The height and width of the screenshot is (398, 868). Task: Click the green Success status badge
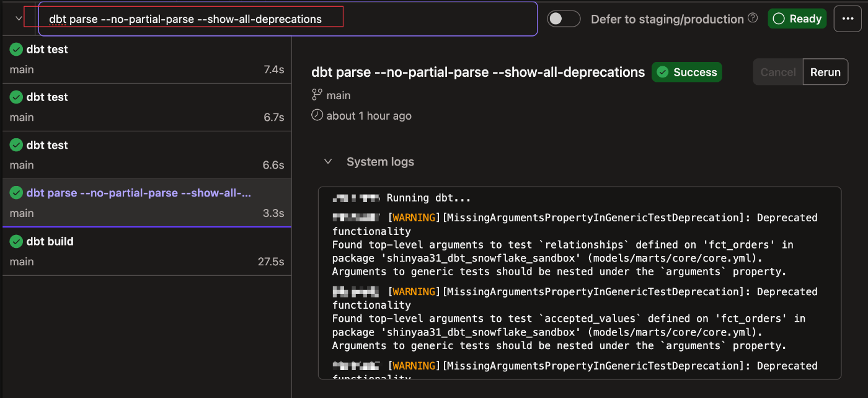coord(687,72)
